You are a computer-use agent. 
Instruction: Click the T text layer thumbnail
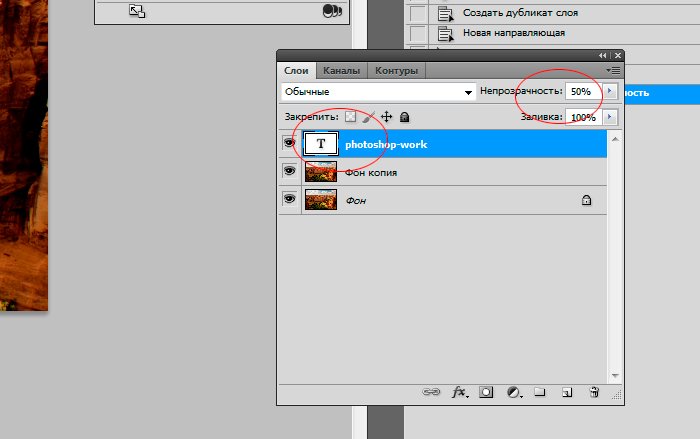321,144
